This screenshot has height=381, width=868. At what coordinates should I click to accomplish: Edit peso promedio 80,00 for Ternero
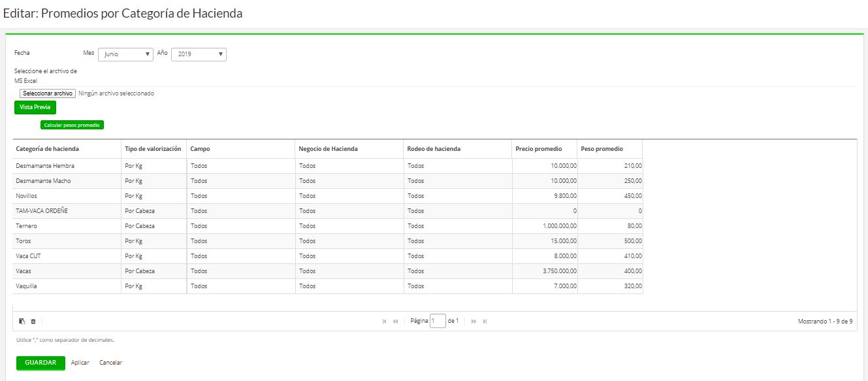[x=610, y=226]
